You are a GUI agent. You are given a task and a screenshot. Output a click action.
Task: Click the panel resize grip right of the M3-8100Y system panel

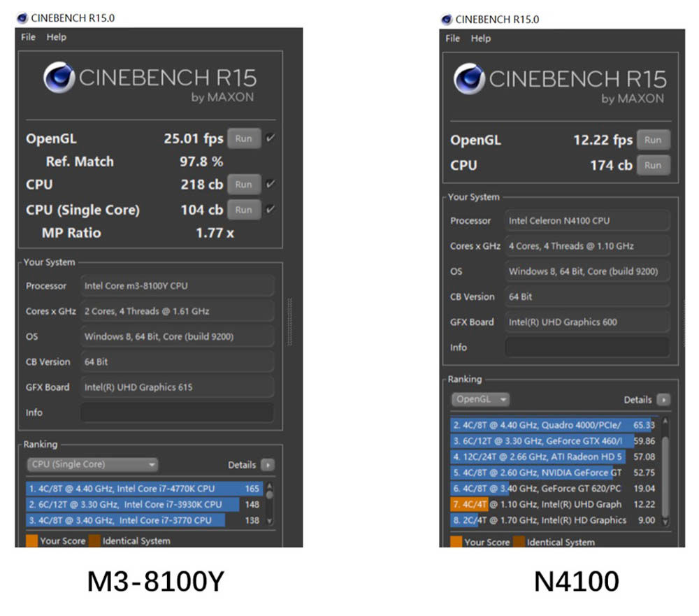point(290,322)
